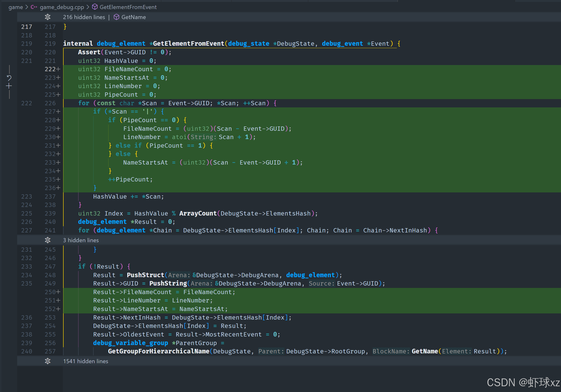The width and height of the screenshot is (561, 392).
Task: Click the GetGroupForHierarchicalName function call
Action: 158,351
